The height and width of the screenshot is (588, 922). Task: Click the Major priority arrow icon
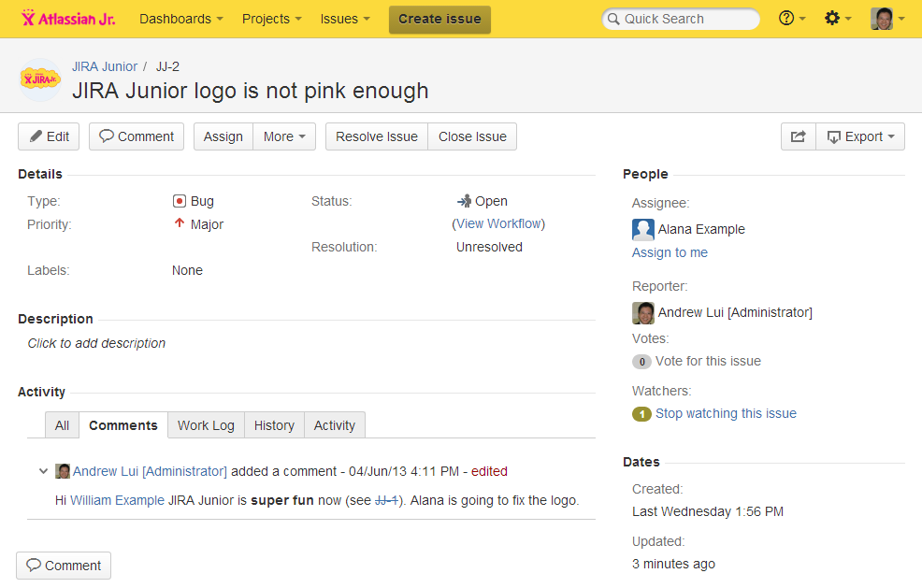180,223
